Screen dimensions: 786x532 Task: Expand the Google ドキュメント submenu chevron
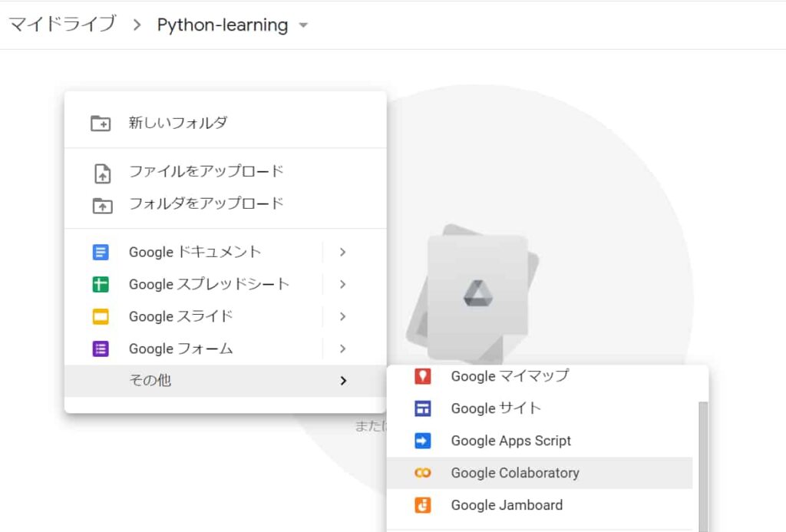(343, 252)
